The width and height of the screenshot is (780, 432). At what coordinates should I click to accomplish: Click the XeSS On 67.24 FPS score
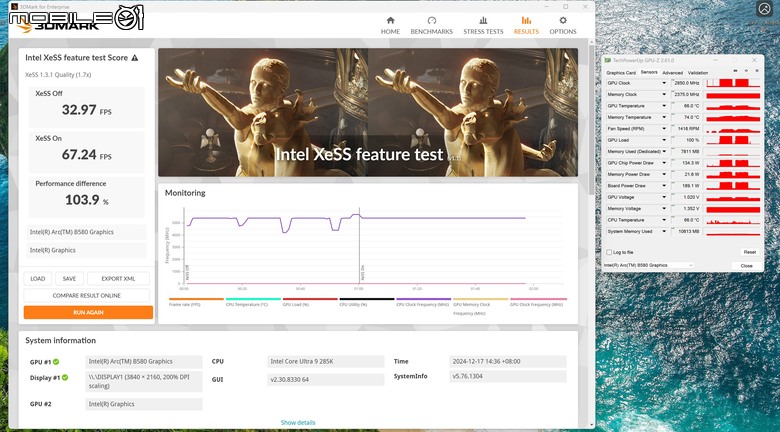(87, 155)
